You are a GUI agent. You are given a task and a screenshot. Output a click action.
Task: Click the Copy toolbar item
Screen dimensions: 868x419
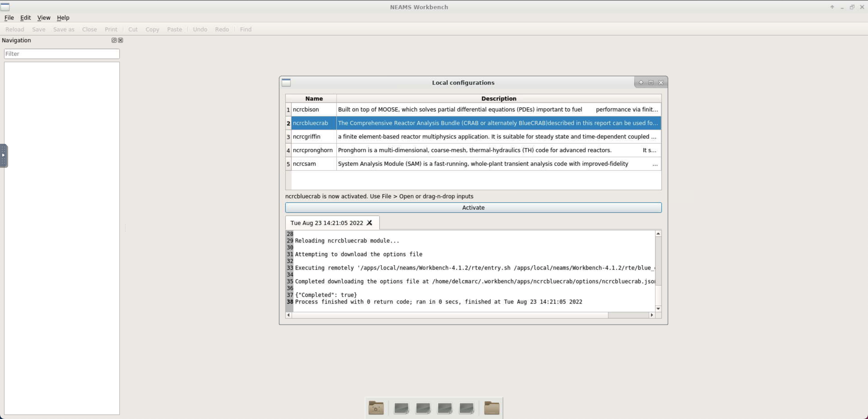[152, 29]
